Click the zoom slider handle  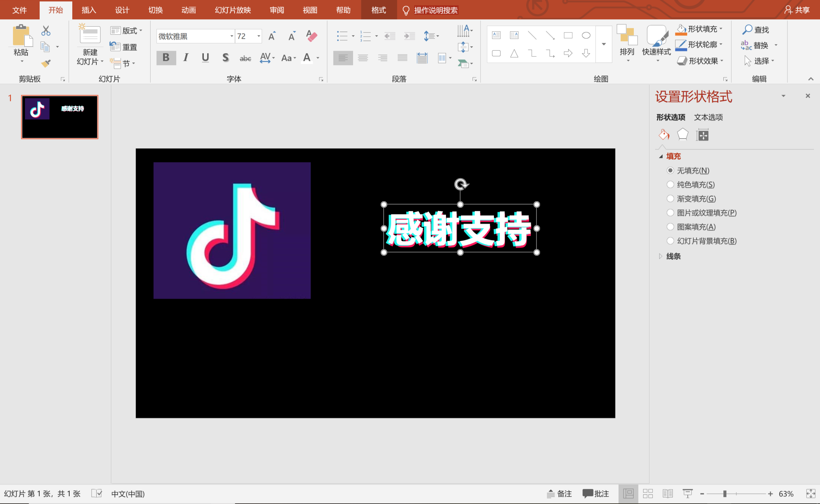coord(725,494)
